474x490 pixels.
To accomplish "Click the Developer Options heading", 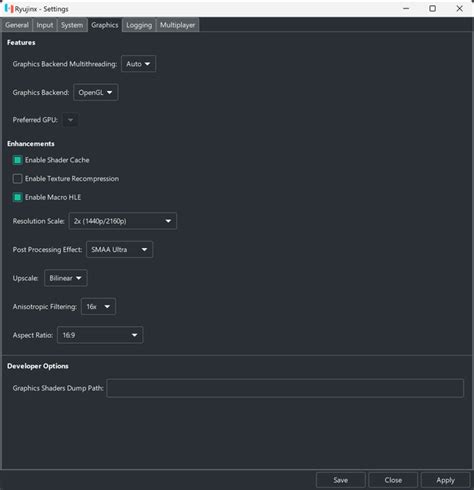I will tap(38, 366).
